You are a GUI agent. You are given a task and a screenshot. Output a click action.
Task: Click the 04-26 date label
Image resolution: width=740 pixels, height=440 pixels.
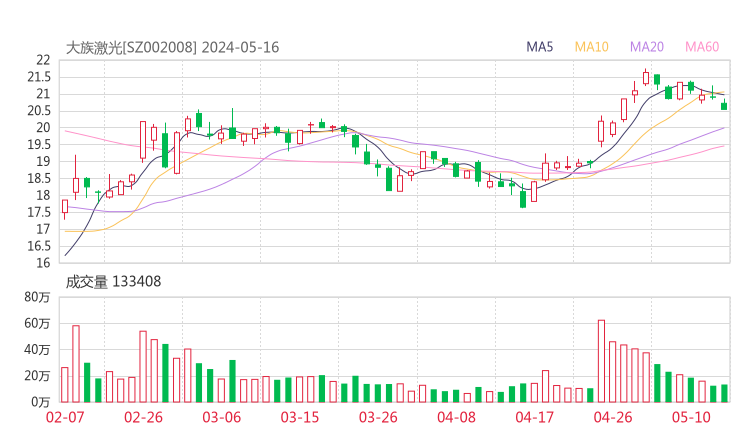[x=613, y=417]
